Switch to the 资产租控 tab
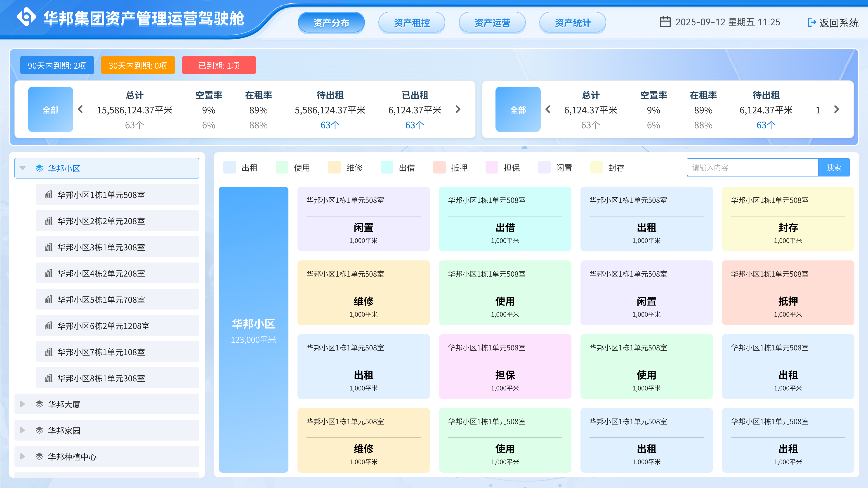The image size is (868, 488). point(412,22)
